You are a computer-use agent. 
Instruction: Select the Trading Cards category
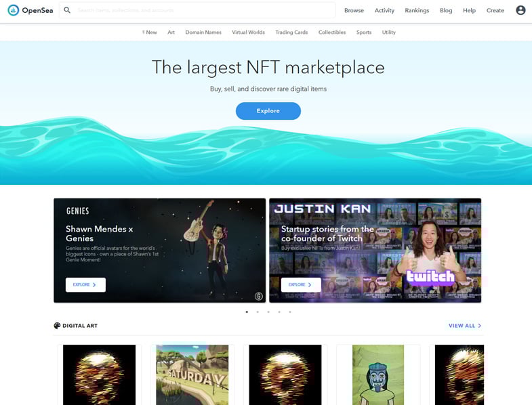[291, 33]
